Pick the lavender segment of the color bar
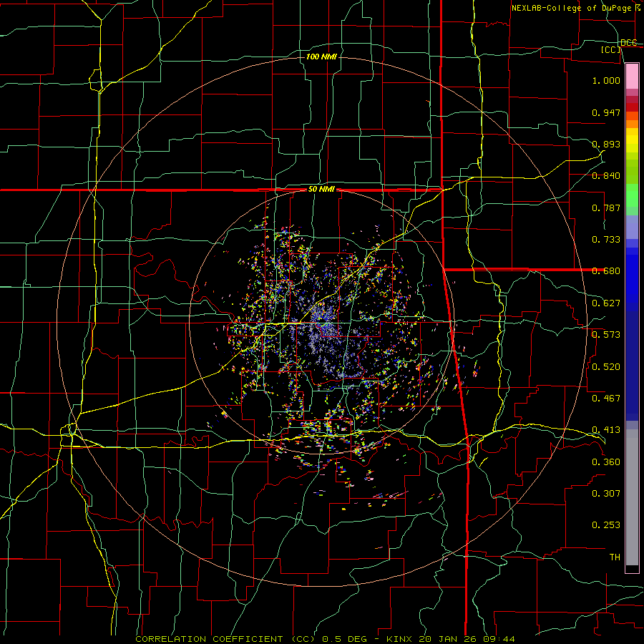The width and height of the screenshot is (644, 644). [x=632, y=227]
